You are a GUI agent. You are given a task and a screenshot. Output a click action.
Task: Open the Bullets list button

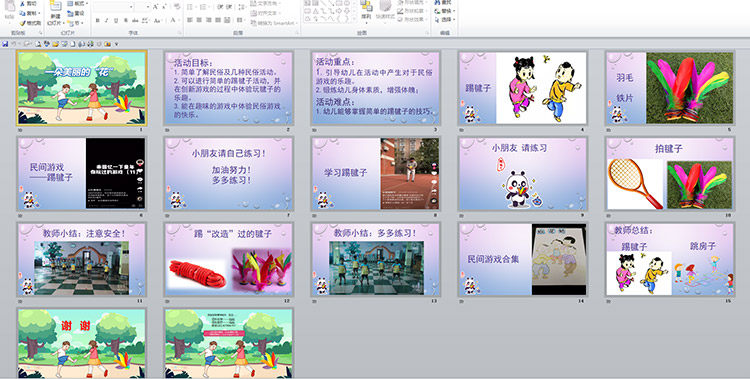(x=192, y=7)
